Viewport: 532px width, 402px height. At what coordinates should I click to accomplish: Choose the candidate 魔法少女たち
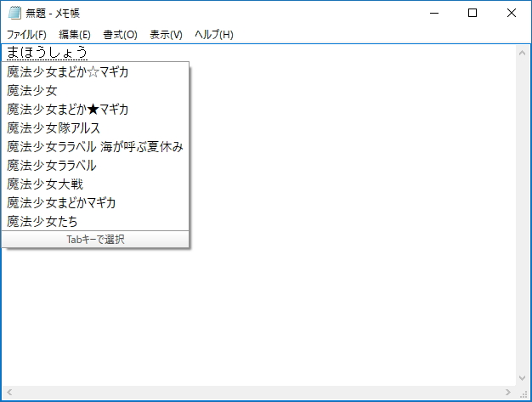(x=95, y=221)
